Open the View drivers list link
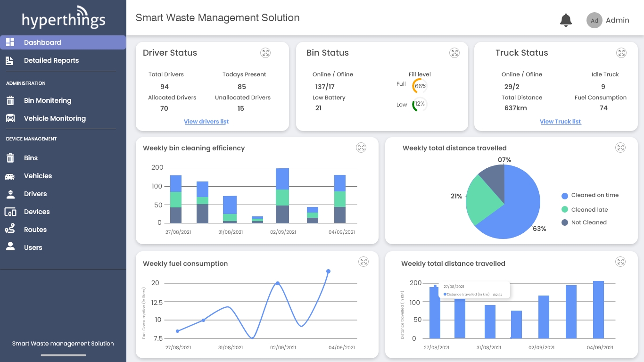644x362 pixels. coord(206,122)
